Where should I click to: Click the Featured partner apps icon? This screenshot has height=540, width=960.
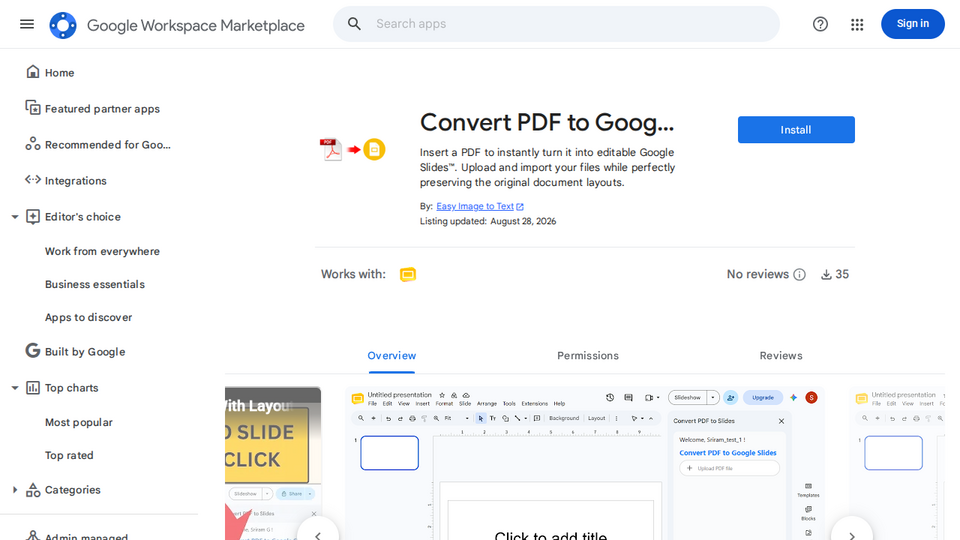(33, 108)
